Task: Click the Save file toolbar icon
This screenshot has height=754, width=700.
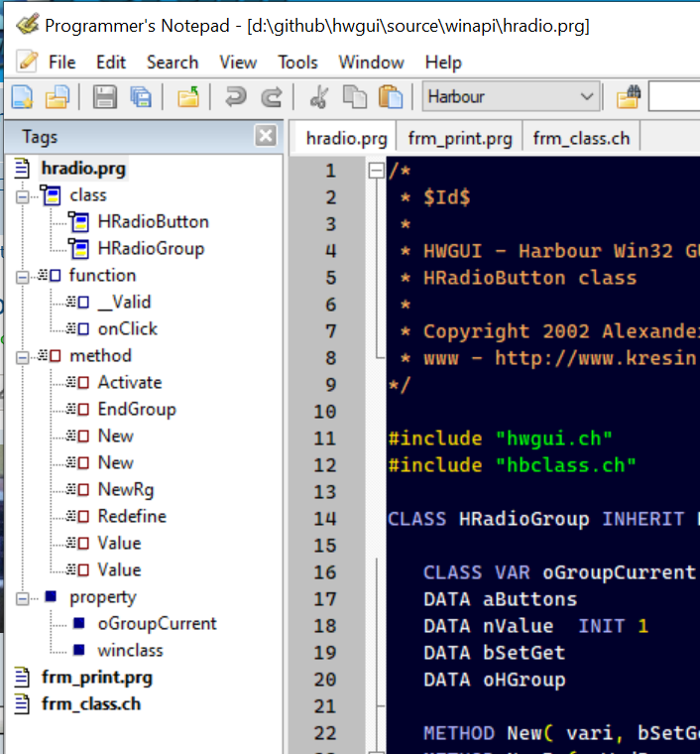Action: point(105,97)
